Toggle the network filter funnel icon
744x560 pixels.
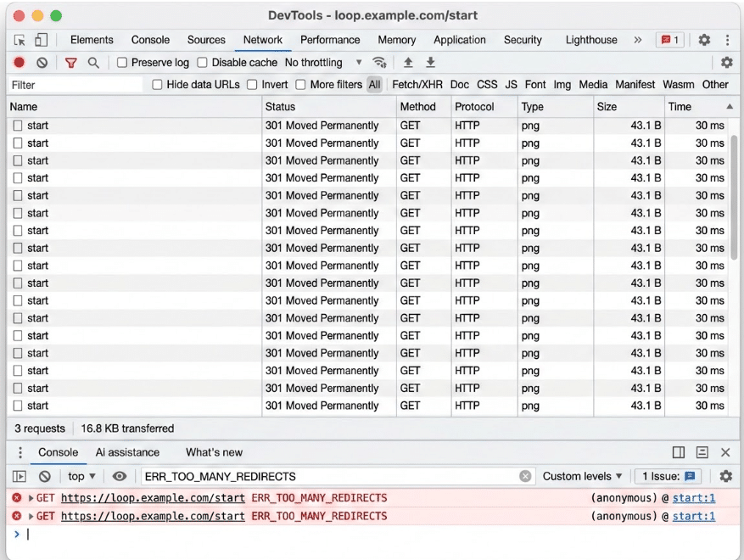pos(70,63)
